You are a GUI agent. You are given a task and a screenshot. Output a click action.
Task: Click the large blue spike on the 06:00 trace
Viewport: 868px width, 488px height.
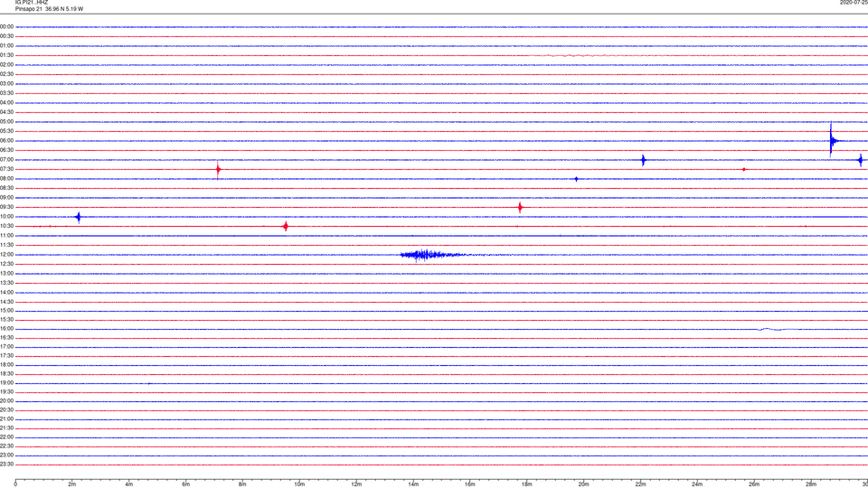click(x=832, y=140)
